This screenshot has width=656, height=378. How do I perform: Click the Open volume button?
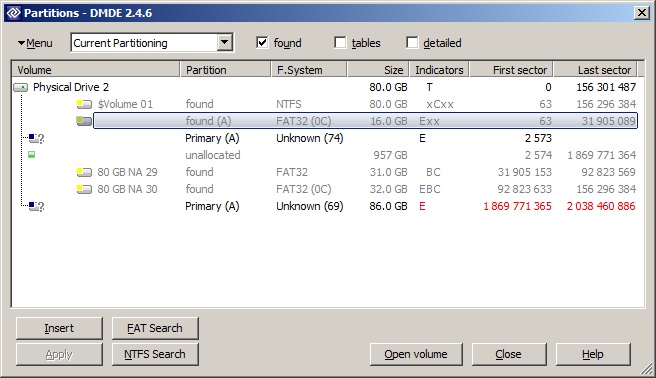(x=416, y=354)
